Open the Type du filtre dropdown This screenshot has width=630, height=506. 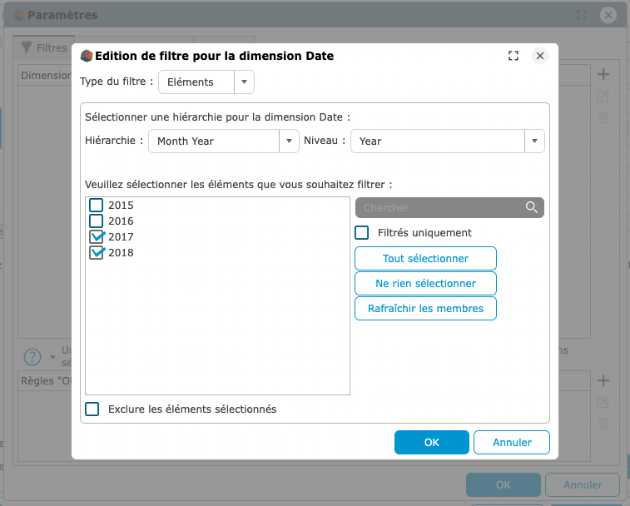(x=244, y=82)
